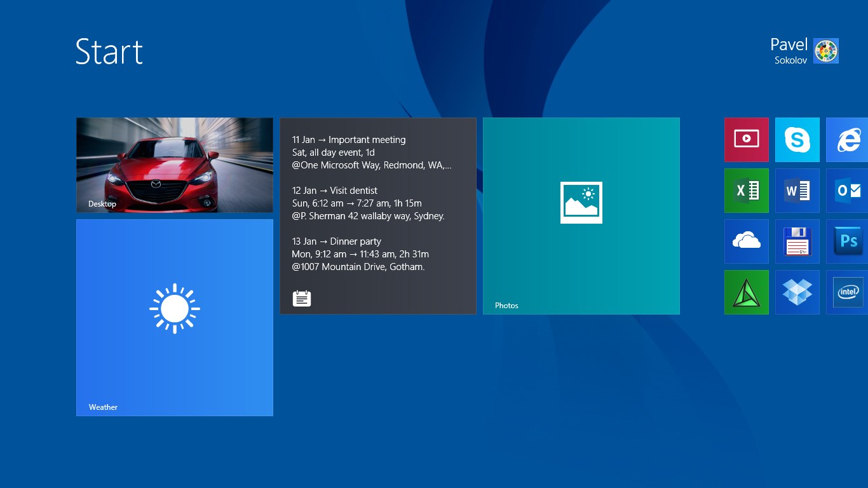
Task: Open the OneDrive cloud tile
Action: 746,241
